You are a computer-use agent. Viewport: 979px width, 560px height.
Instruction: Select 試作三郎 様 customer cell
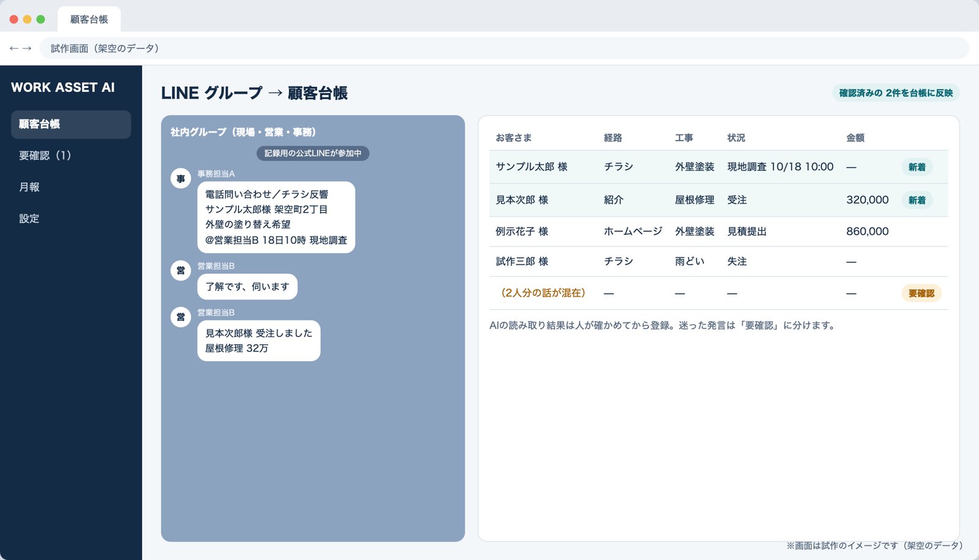(x=522, y=262)
